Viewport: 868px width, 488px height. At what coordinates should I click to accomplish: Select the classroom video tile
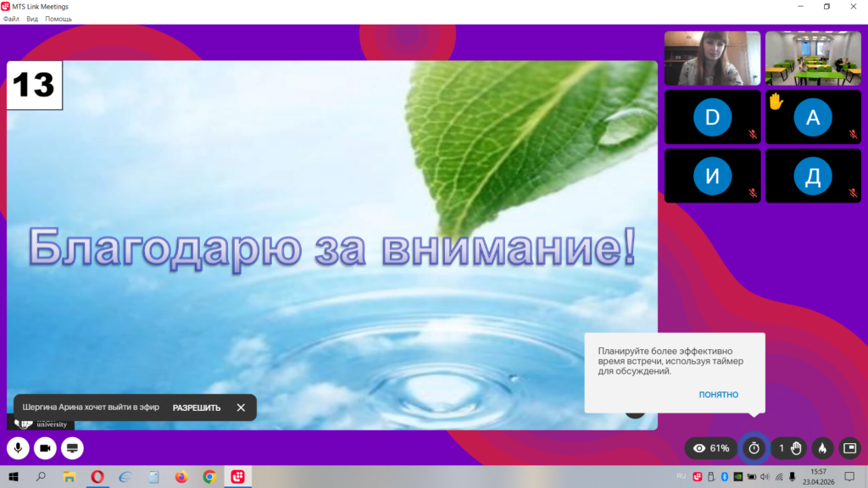[x=813, y=58]
